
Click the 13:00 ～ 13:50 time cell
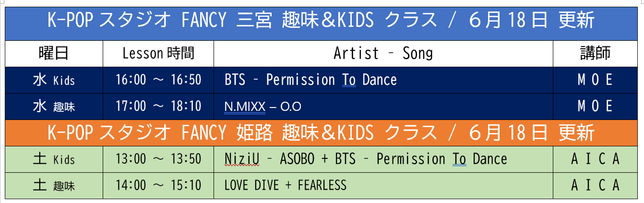coord(158,159)
